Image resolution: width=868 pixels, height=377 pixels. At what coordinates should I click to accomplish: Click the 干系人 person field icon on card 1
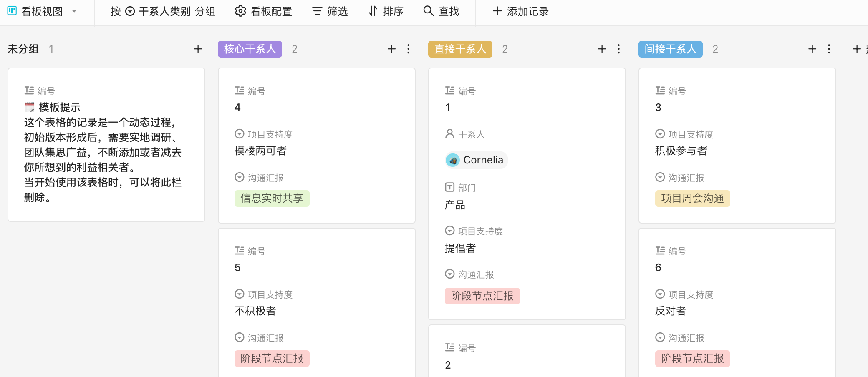click(x=449, y=134)
